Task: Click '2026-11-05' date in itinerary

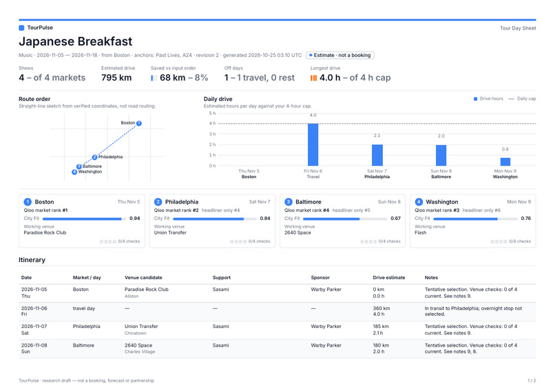Action: click(34, 289)
